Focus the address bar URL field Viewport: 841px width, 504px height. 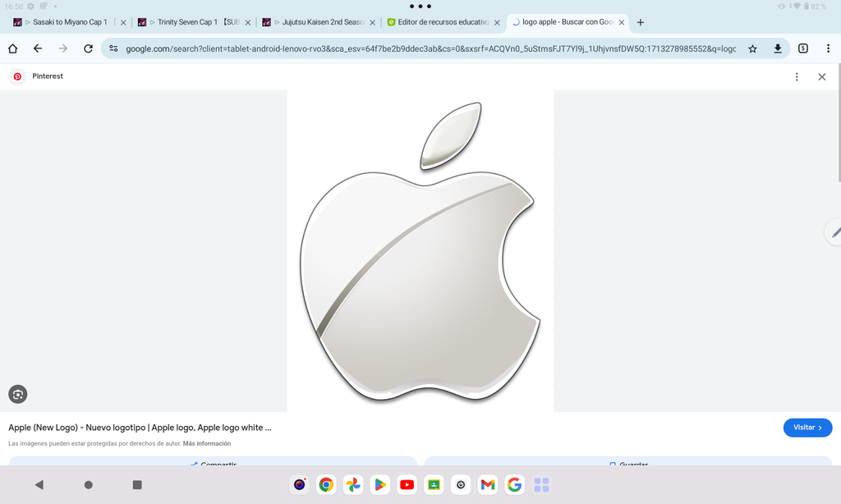[x=430, y=48]
